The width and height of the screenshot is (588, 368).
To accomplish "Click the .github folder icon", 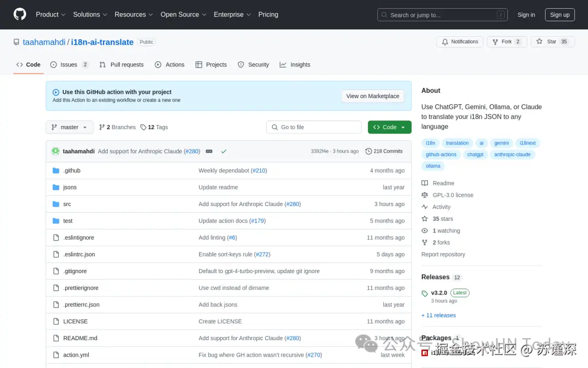I will coord(56,171).
